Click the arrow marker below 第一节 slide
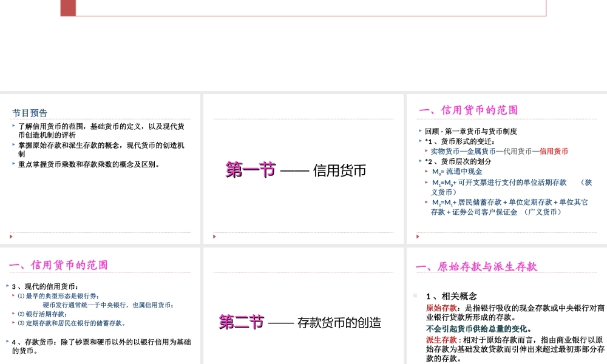The height and width of the screenshot is (364, 607). (x=214, y=236)
